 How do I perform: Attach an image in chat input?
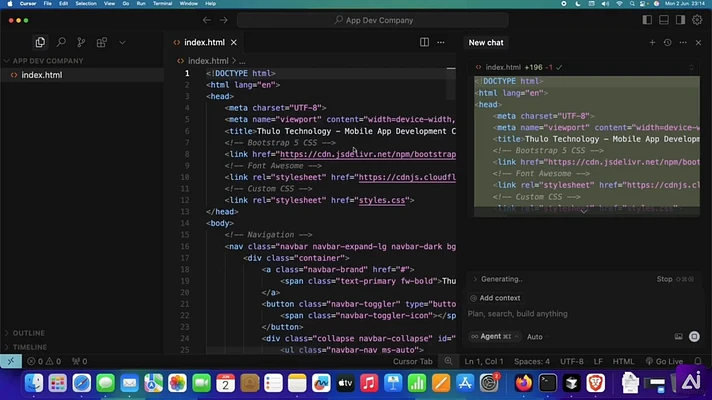click(x=678, y=336)
